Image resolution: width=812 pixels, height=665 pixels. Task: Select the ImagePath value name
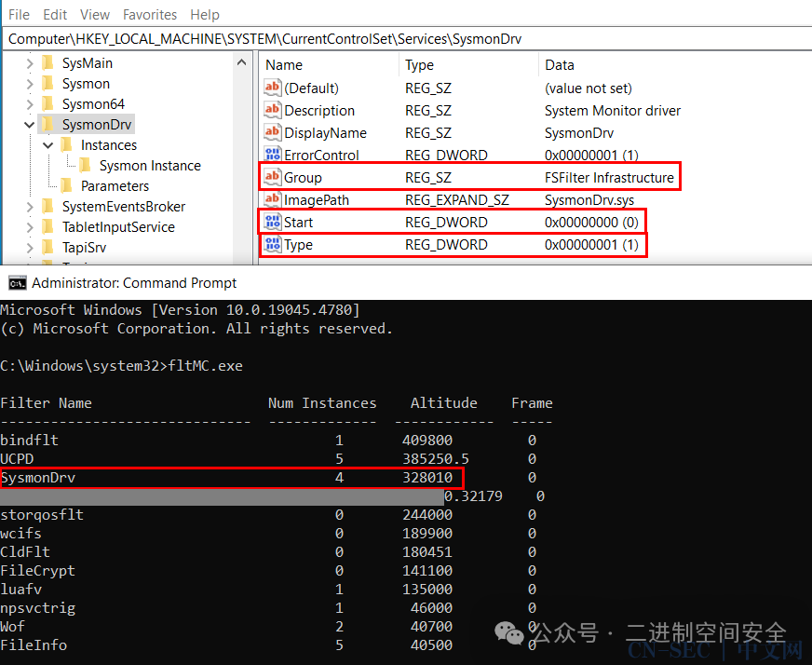317,200
